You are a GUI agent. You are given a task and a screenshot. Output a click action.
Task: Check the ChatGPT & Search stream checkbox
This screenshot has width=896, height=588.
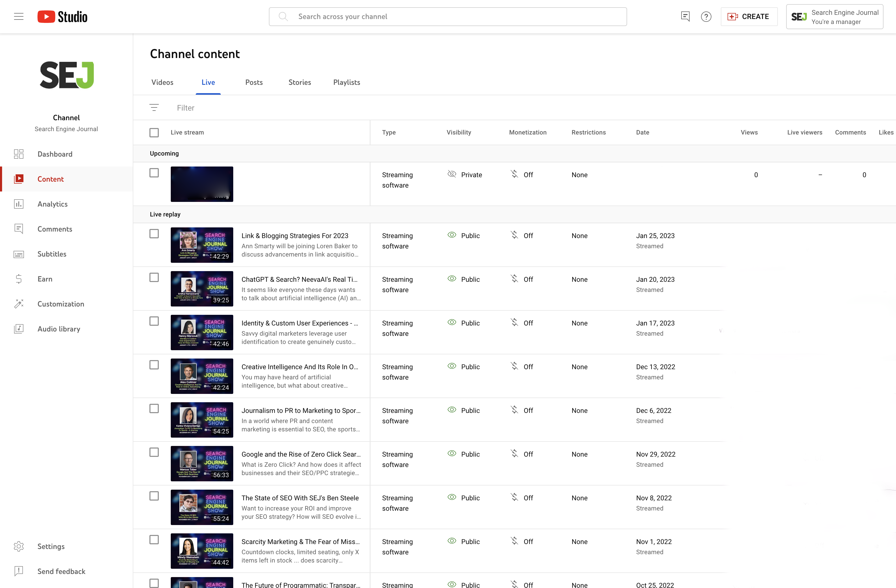154,277
